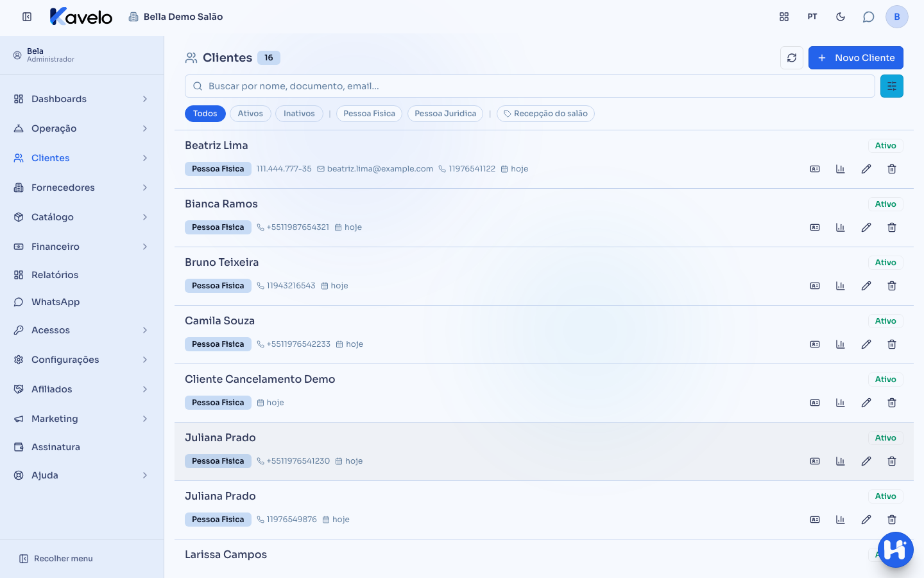Viewport: 924px width, 578px height.
Task: Filter clients by Ativos
Action: click(x=250, y=114)
